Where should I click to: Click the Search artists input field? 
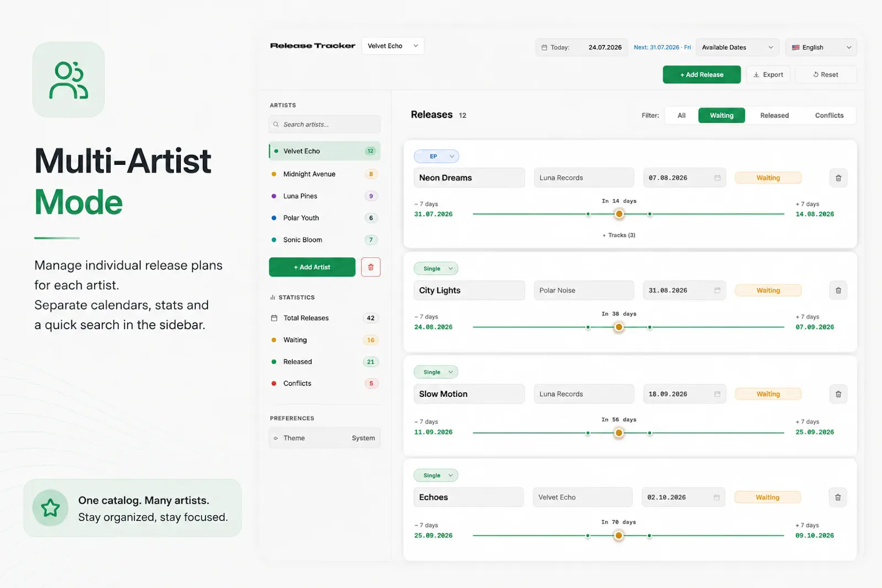coord(325,125)
